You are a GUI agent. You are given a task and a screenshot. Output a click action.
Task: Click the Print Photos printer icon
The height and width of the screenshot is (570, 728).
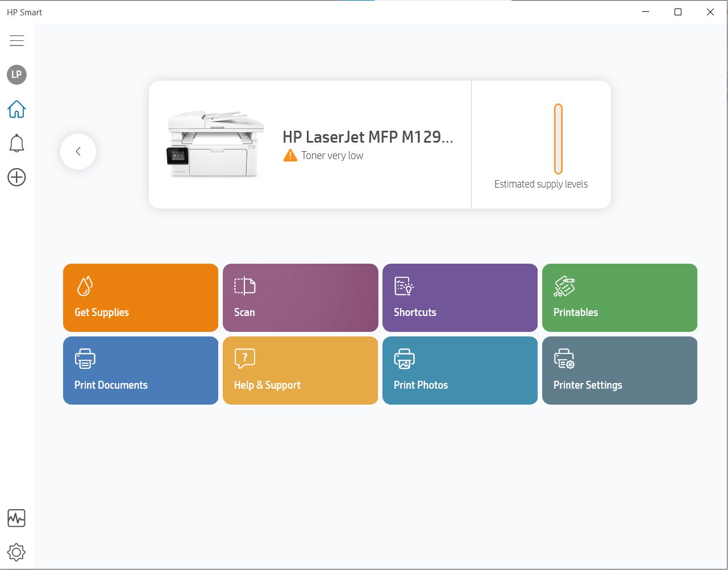point(405,359)
